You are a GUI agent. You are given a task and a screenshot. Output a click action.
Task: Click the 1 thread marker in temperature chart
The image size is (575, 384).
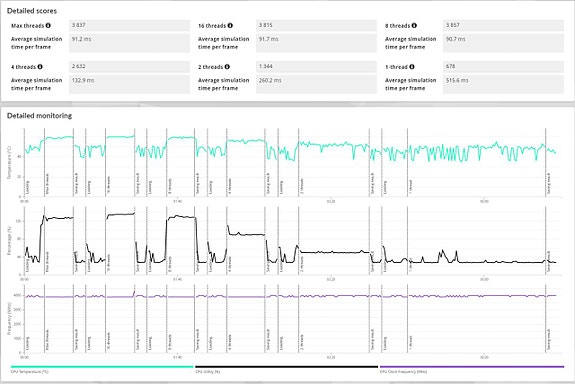pyautogui.click(x=411, y=187)
